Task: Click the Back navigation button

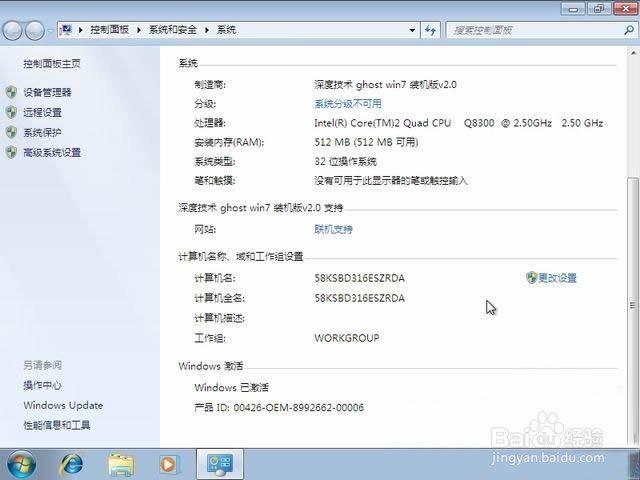Action: [12, 31]
